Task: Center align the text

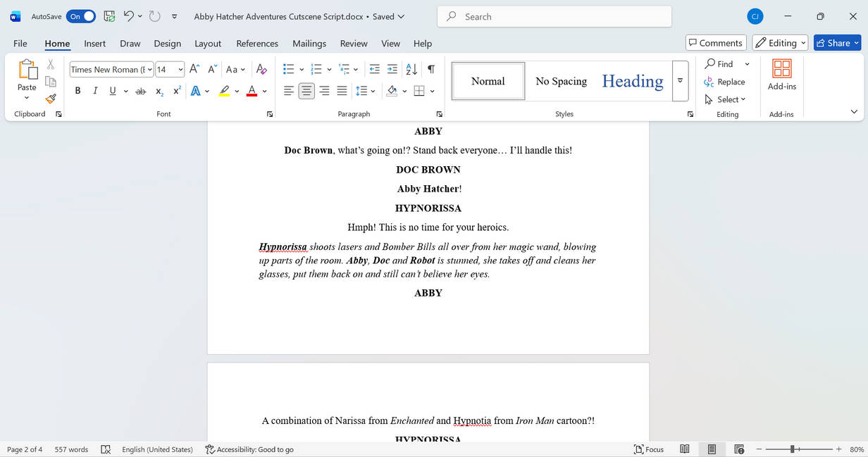Action: [306, 91]
